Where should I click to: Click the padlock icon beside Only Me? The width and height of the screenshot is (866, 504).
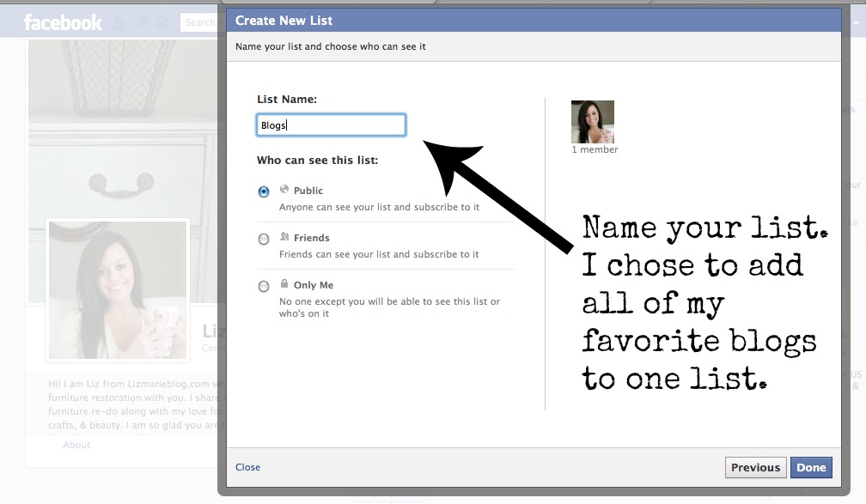point(284,284)
